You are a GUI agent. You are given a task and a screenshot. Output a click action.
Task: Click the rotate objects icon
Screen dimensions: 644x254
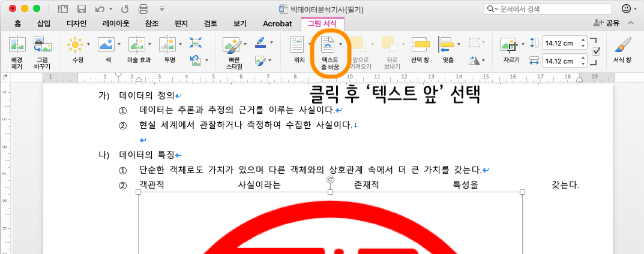click(x=474, y=61)
